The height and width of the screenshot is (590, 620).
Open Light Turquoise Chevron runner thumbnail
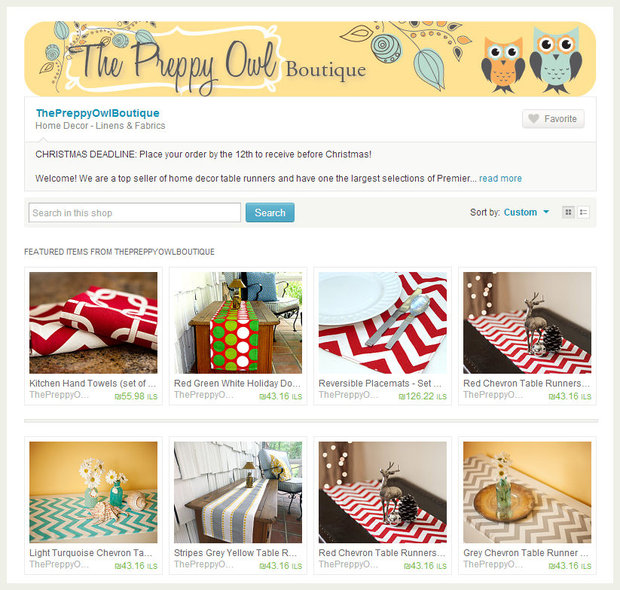coord(93,492)
